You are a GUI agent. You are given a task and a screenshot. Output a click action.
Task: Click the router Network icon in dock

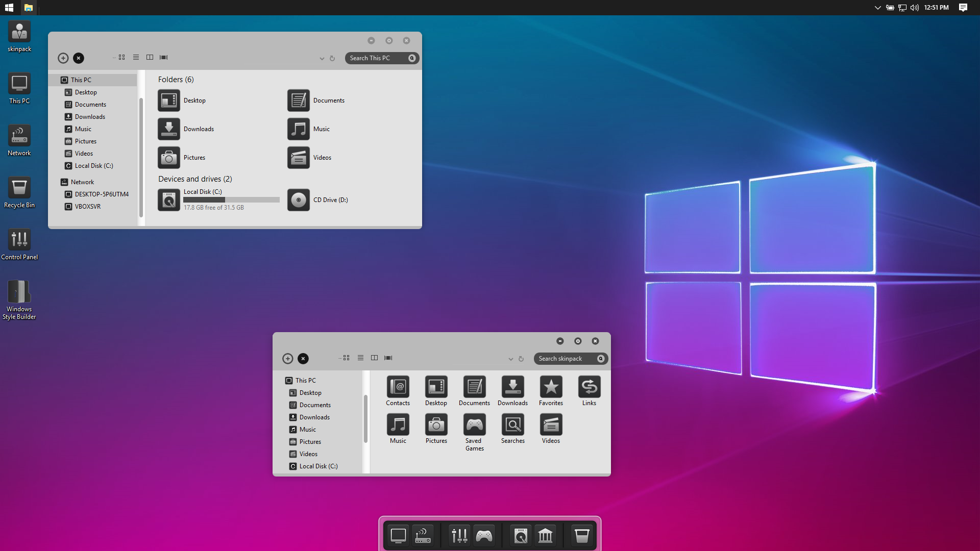(423, 536)
